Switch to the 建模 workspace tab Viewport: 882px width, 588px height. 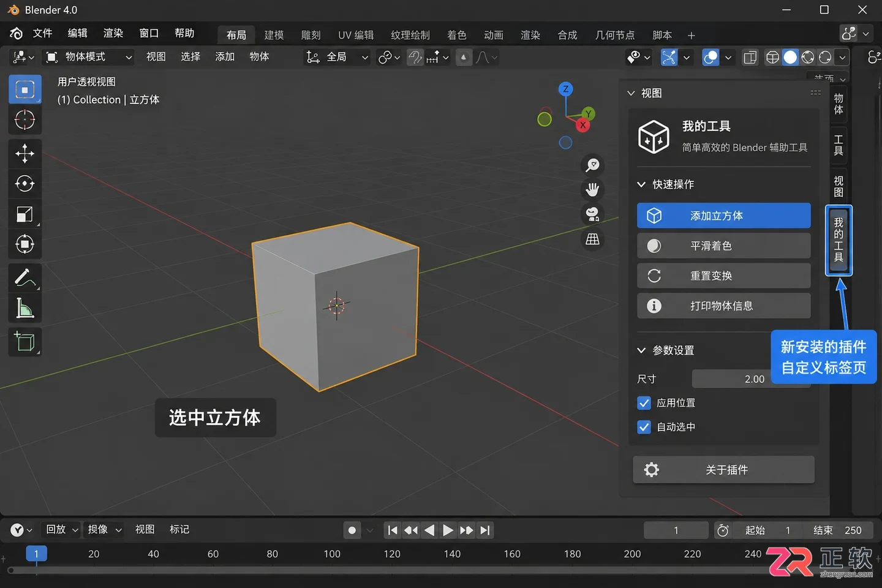[x=274, y=35]
